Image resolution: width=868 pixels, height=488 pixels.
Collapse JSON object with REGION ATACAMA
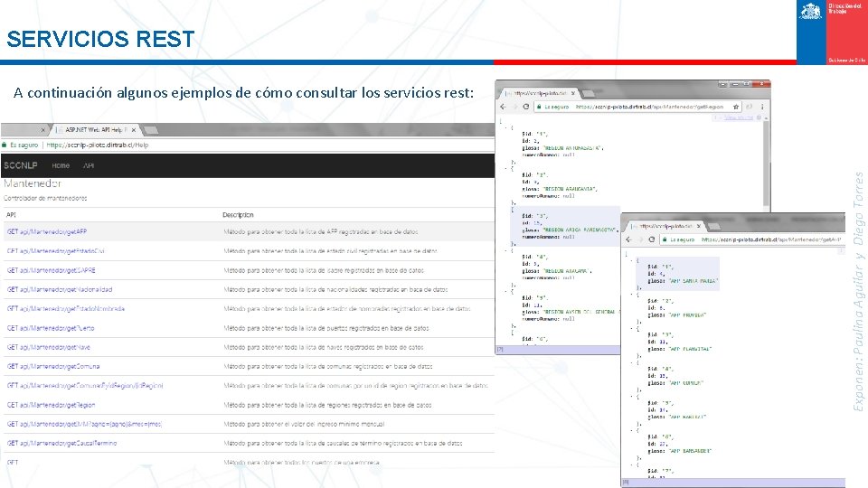(505, 250)
